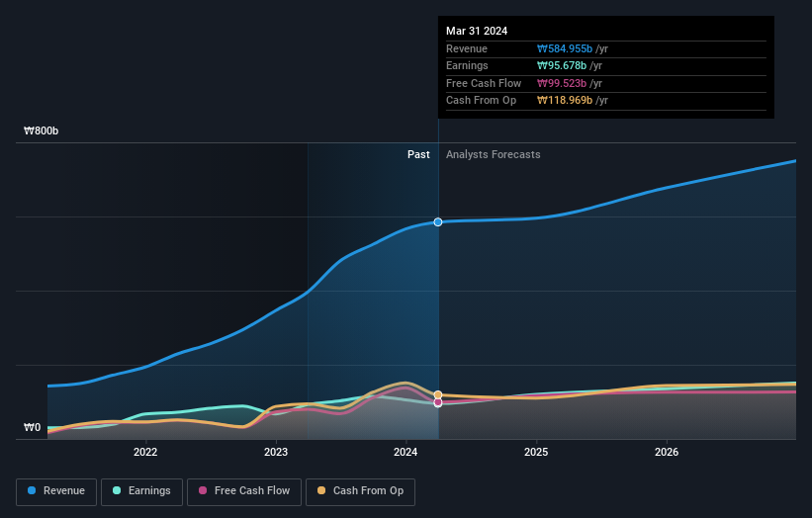Click the Revenue row label in tooltip
Image resolution: width=812 pixels, height=518 pixels.
(467, 48)
